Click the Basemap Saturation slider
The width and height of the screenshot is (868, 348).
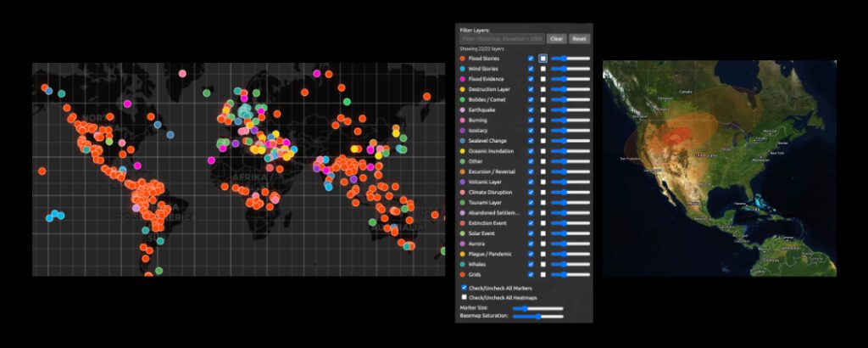pyautogui.click(x=537, y=317)
